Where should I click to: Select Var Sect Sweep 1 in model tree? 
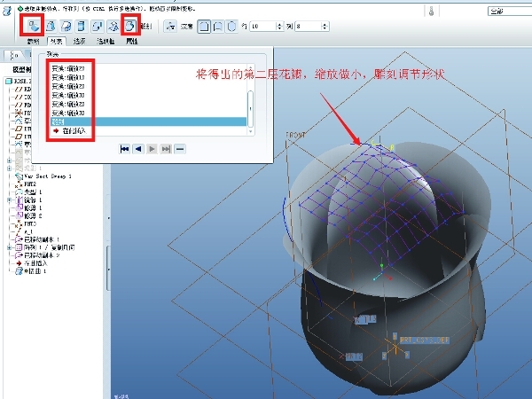[46, 176]
